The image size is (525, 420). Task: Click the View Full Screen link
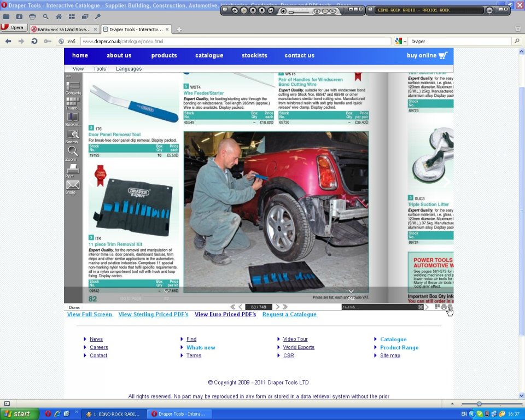(x=90, y=314)
